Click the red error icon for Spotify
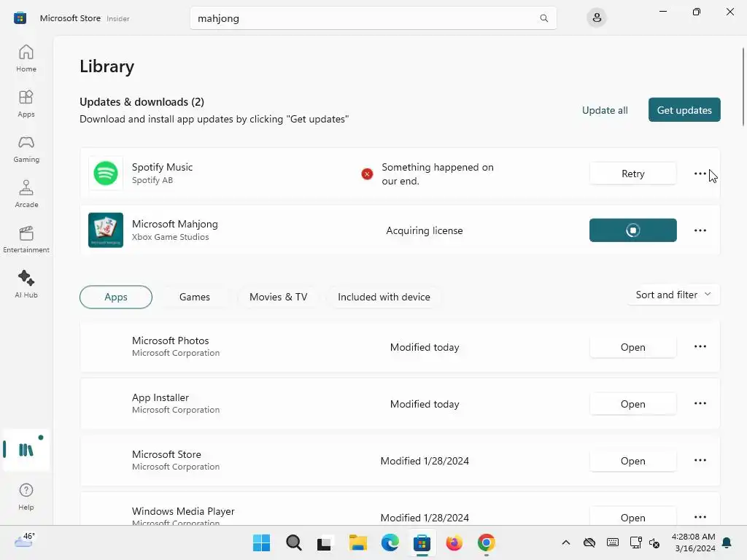This screenshot has width=747, height=560. (367, 174)
